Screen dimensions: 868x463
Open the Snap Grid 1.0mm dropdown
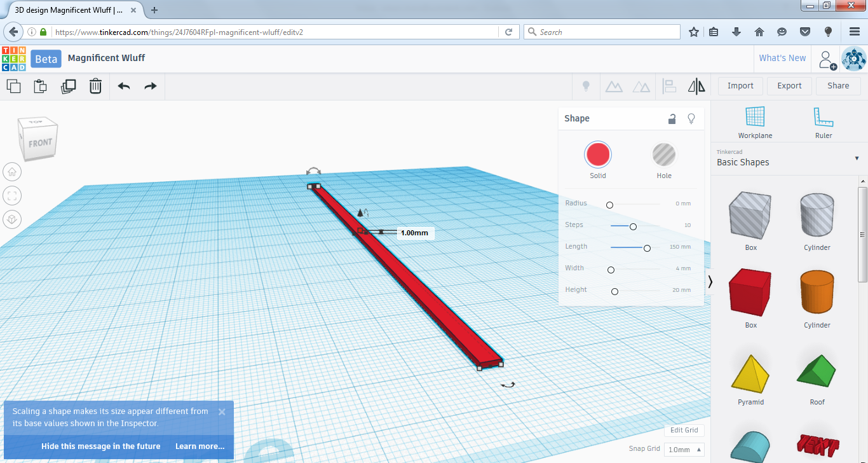coord(684,450)
